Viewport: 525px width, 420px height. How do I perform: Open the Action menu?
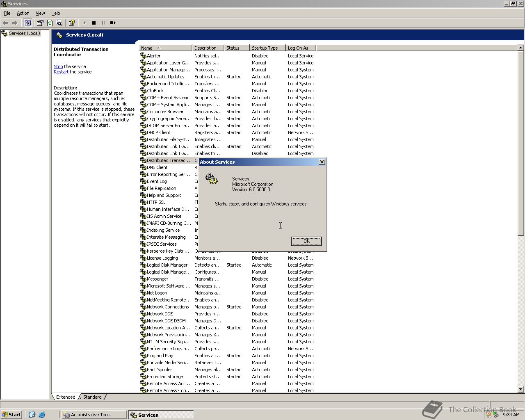(x=23, y=13)
